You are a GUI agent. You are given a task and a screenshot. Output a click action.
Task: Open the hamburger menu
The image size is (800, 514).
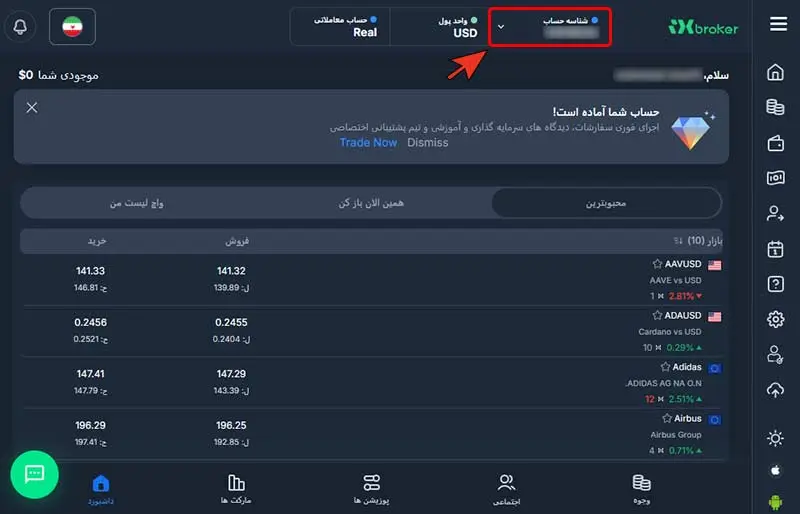778,24
